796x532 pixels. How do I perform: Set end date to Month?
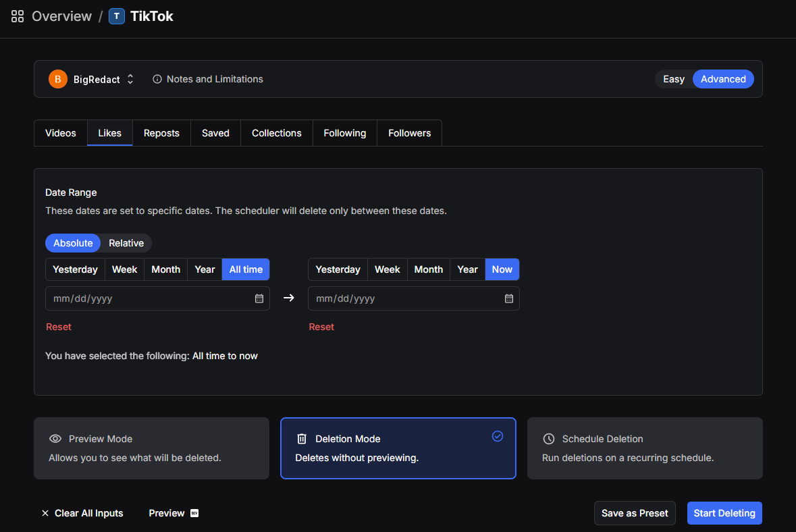tap(429, 269)
